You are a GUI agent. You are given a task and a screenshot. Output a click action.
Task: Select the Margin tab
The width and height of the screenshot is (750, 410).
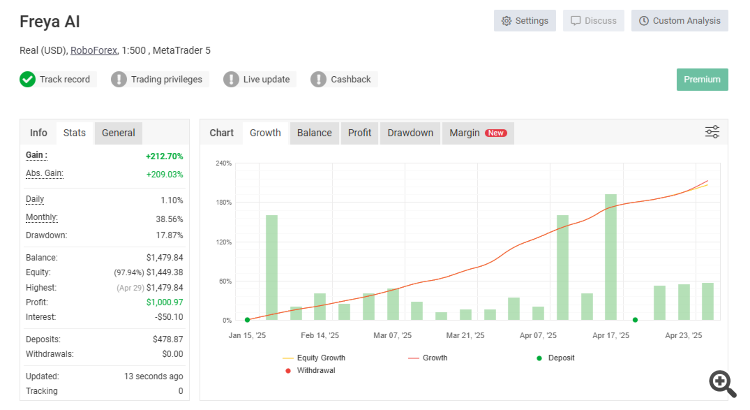coord(478,133)
